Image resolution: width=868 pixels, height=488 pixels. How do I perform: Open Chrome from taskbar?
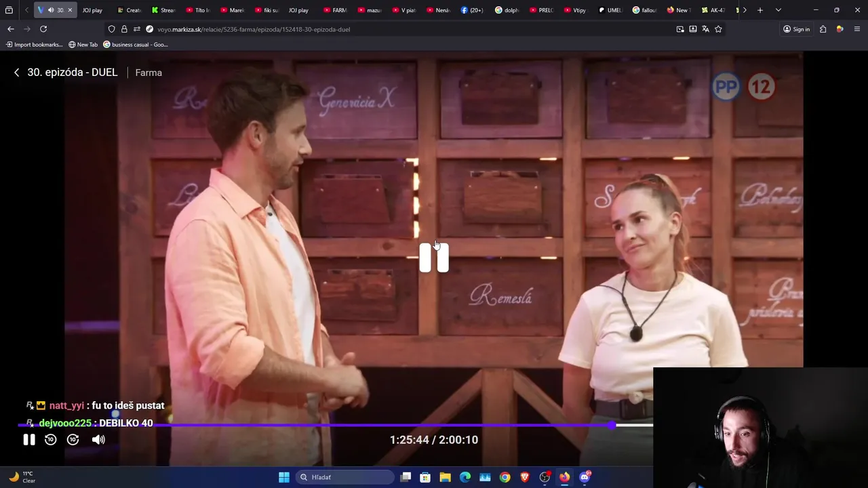pyautogui.click(x=505, y=477)
